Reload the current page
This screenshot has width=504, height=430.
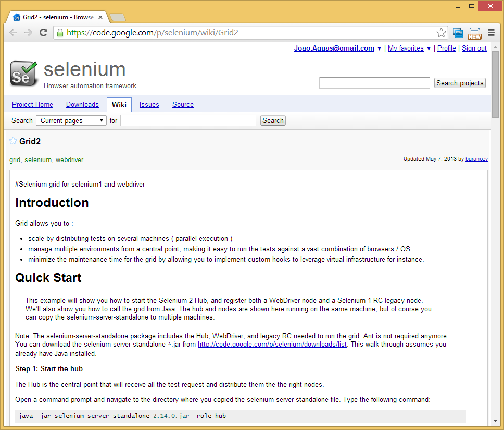tap(43, 32)
